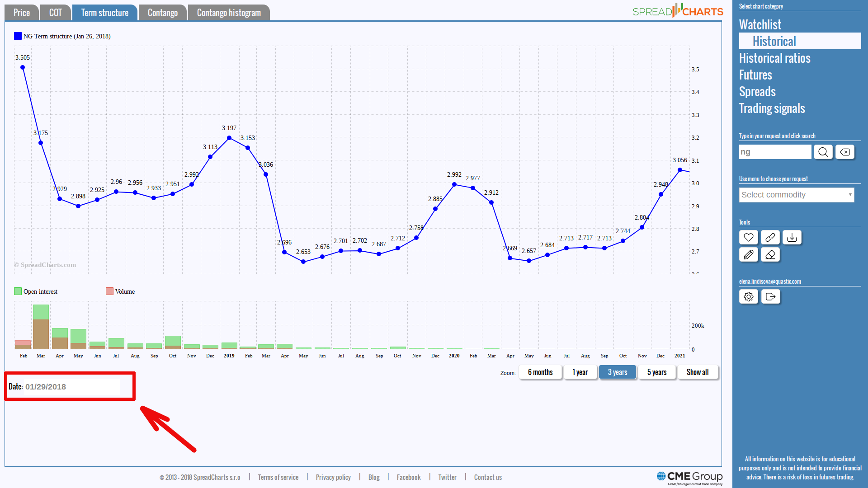Viewport: 868px width, 488px height.
Task: Toggle Volume red legend swatch
Action: pyautogui.click(x=109, y=291)
